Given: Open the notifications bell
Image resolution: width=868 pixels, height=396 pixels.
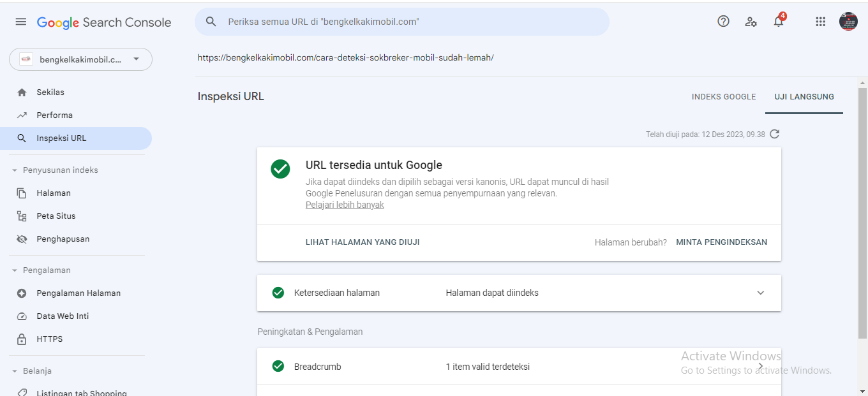Looking at the screenshot, I should point(779,22).
